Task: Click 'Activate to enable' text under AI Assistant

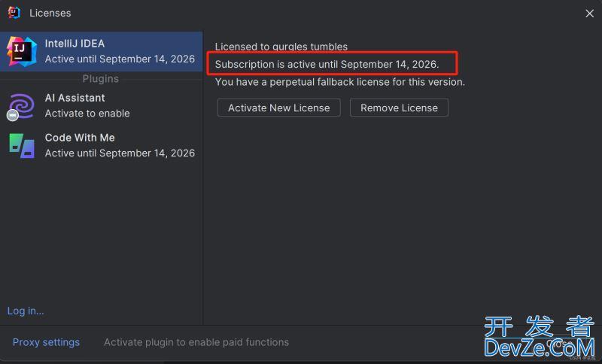Action: [87, 114]
